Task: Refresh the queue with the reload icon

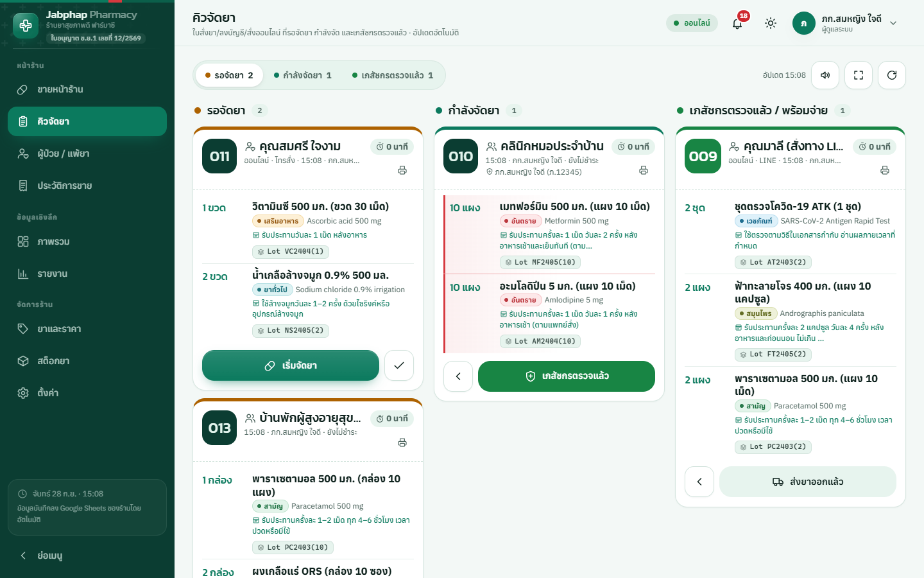Action: click(x=892, y=75)
